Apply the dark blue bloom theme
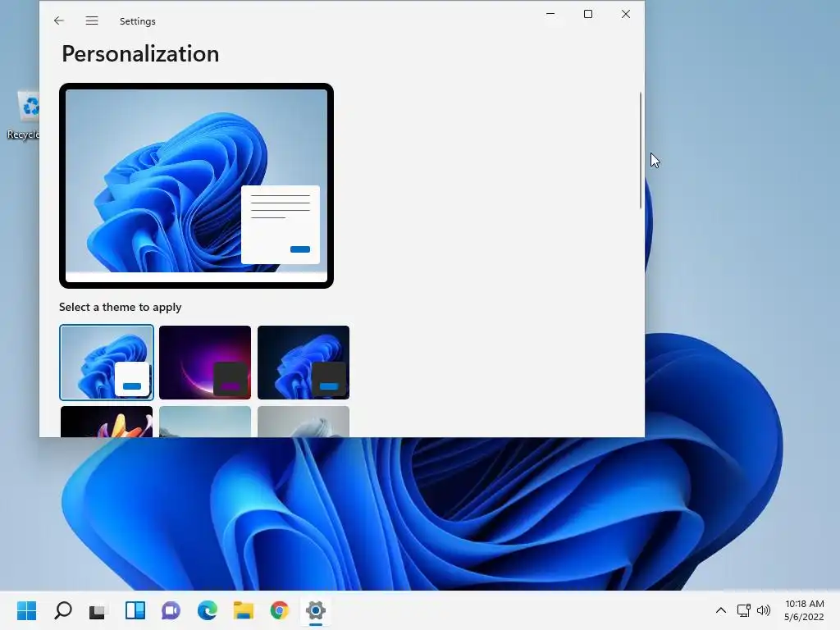 click(x=304, y=362)
